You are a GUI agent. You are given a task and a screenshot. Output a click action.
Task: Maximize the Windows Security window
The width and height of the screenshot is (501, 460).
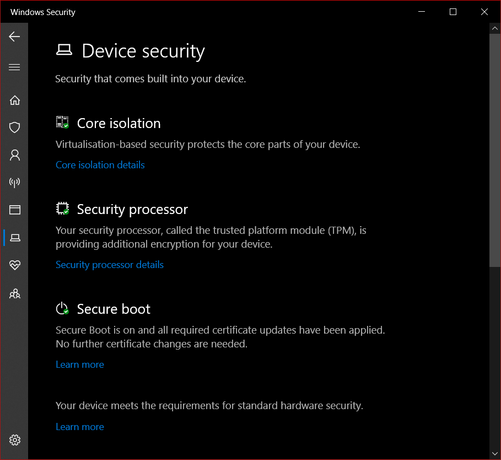[x=453, y=12]
